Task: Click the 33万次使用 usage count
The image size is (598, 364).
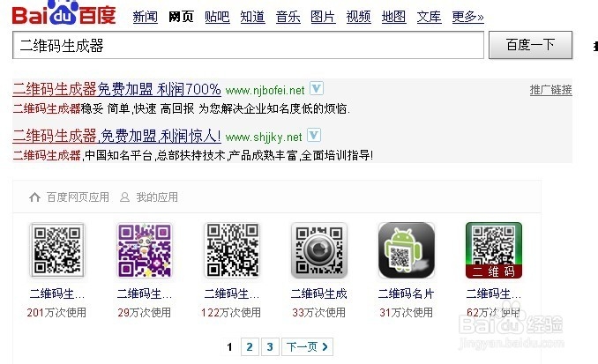Action: coord(318,313)
